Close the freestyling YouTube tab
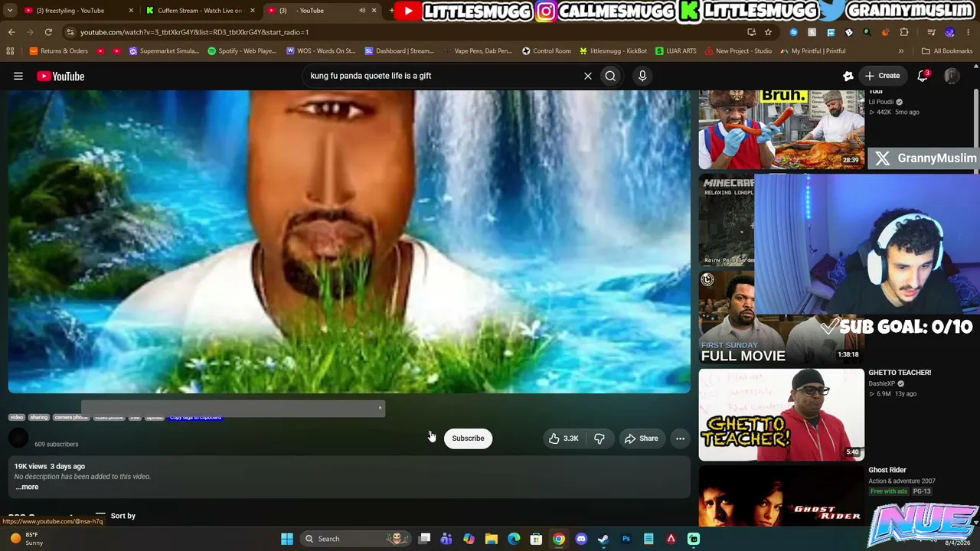 [x=131, y=11]
